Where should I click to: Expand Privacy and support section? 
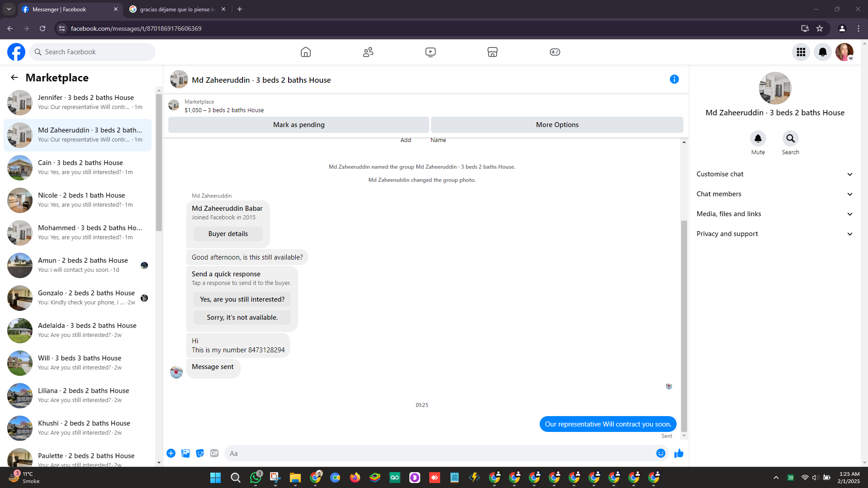775,234
